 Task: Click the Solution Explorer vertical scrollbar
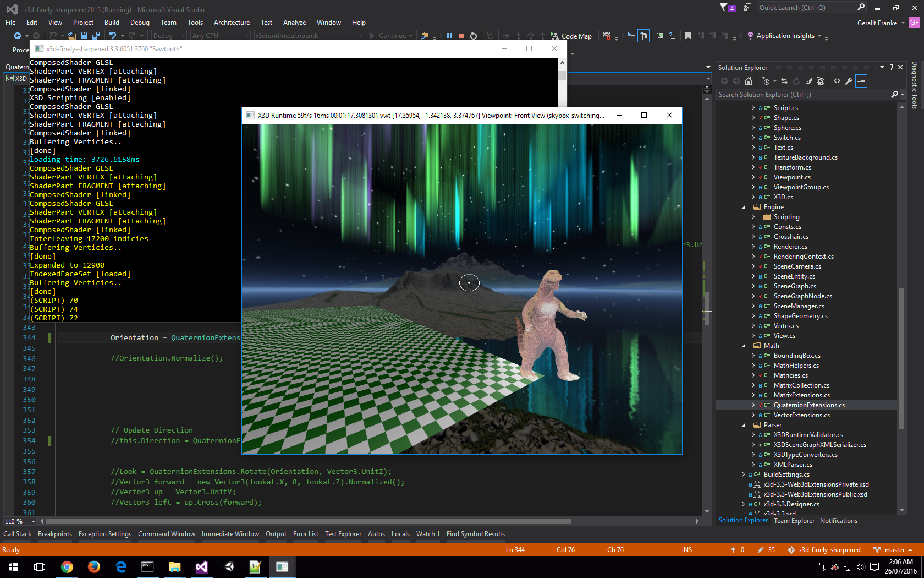(901, 358)
